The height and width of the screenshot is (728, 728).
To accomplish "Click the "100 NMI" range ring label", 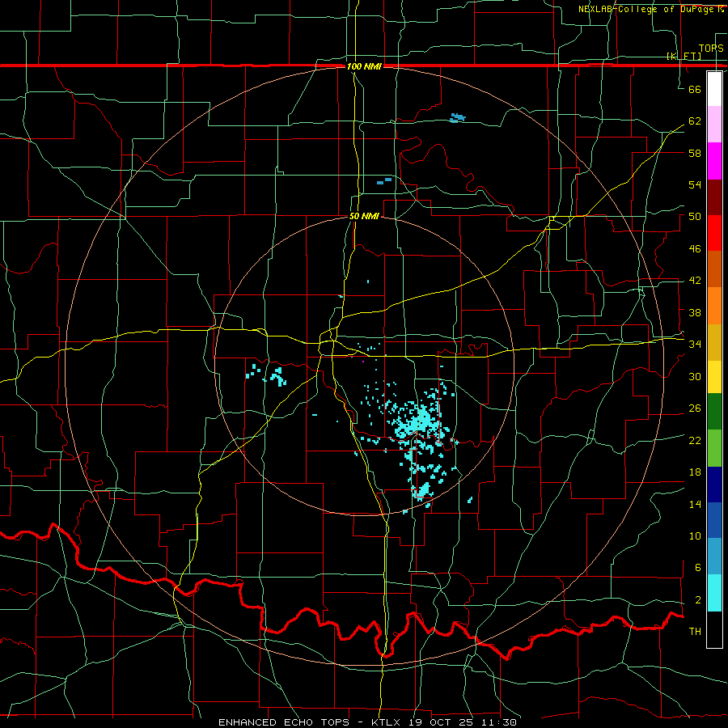I will (365, 66).
